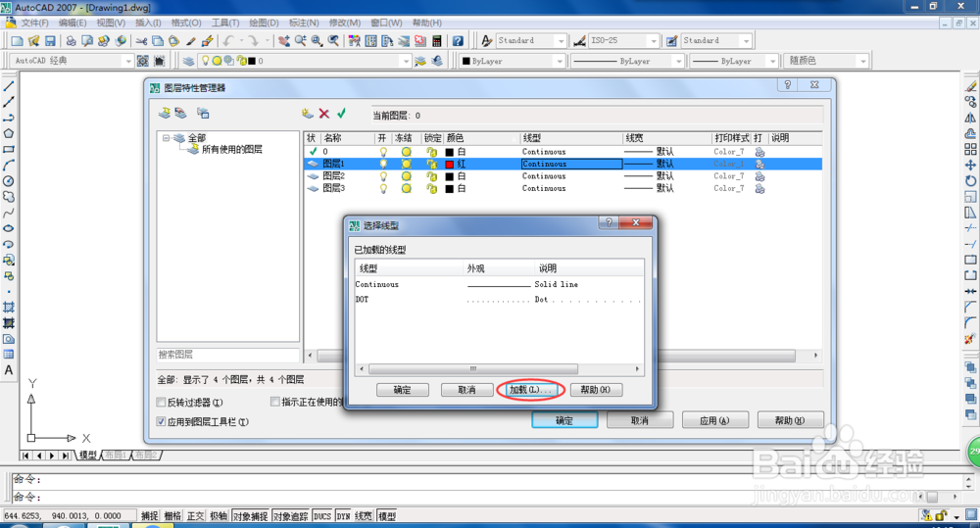This screenshot has width=980, height=528.
Task: Click New Property Filter icon in Layer Manager
Action: [165, 113]
